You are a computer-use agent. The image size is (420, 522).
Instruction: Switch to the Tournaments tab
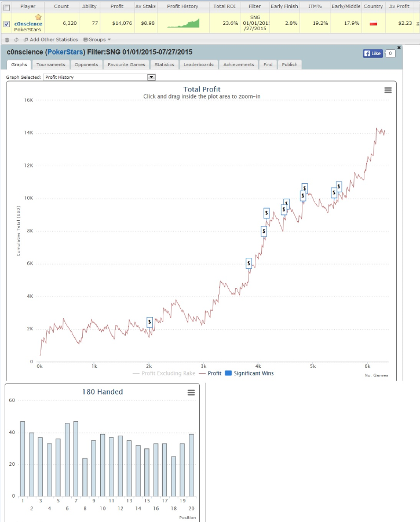51,64
